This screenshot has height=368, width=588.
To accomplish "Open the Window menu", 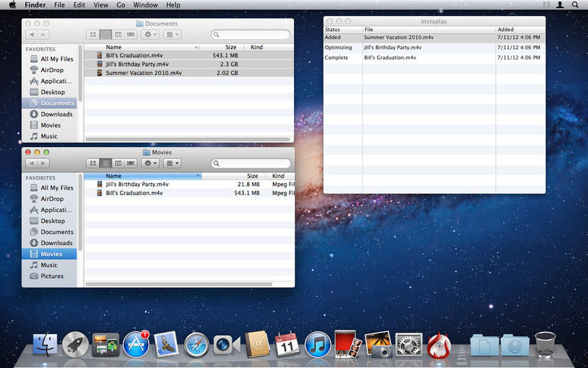I will pyautogui.click(x=146, y=5).
